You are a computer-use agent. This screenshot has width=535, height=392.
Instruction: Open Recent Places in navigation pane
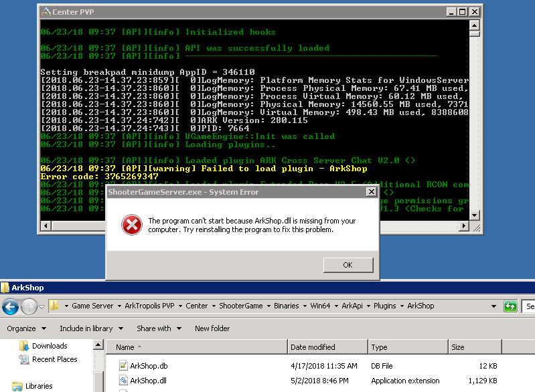click(55, 359)
